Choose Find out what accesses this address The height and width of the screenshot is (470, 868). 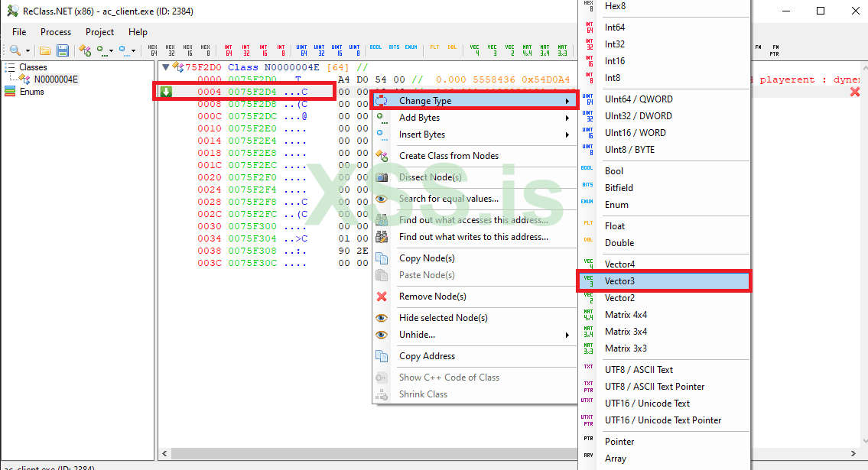click(x=474, y=220)
